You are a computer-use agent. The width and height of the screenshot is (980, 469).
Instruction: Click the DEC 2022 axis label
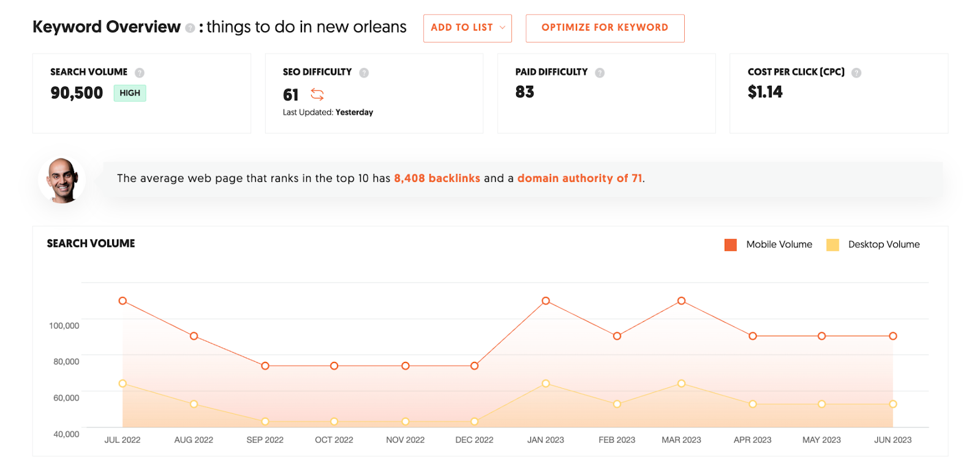pyautogui.click(x=474, y=440)
